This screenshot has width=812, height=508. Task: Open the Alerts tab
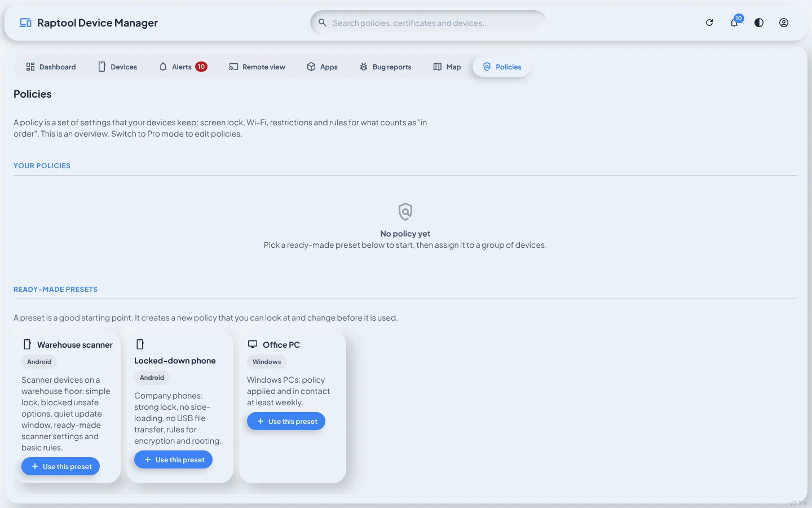click(183, 67)
